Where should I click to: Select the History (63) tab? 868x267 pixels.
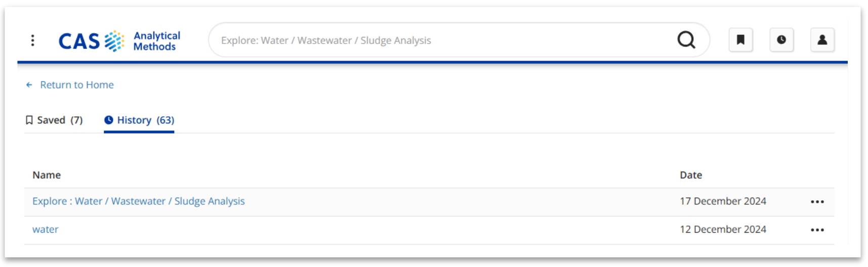139,120
